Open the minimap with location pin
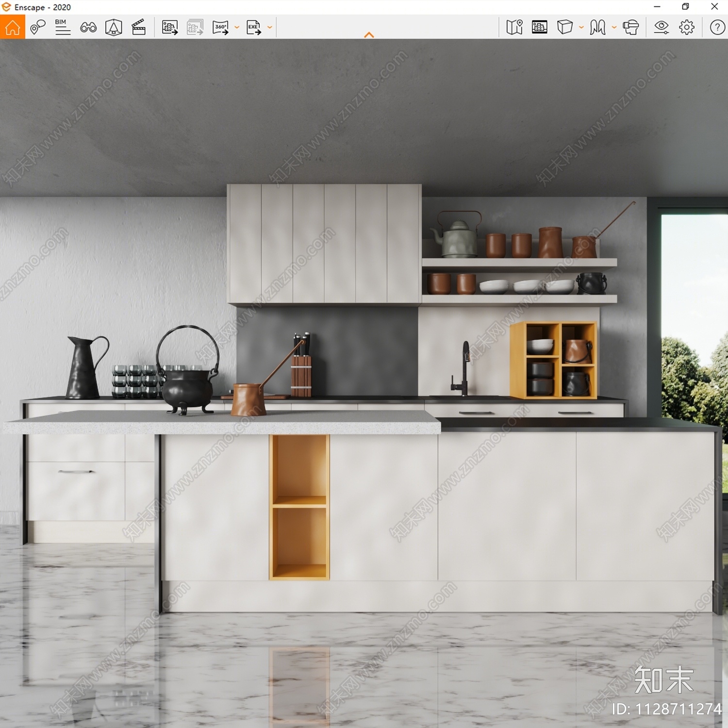This screenshot has width=728, height=728. 514,27
